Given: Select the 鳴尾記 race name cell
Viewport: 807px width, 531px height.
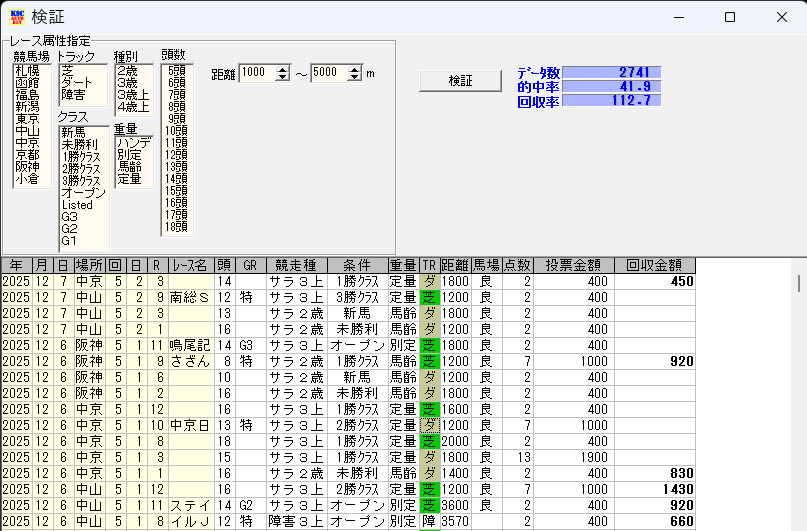Looking at the screenshot, I should pos(189,345).
